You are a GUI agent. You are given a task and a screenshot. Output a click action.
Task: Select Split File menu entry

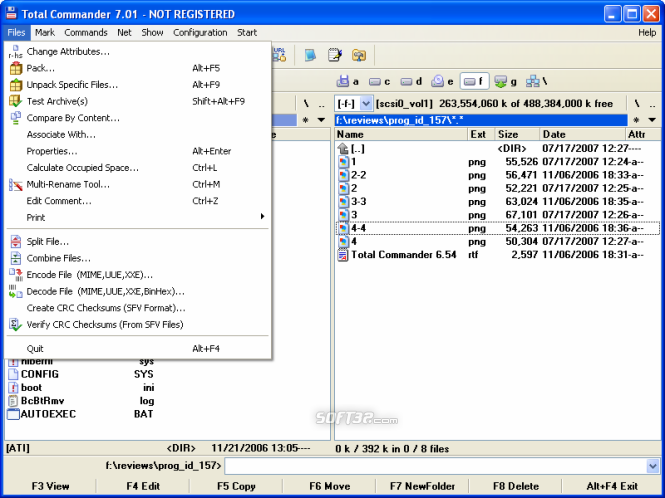pos(138,242)
